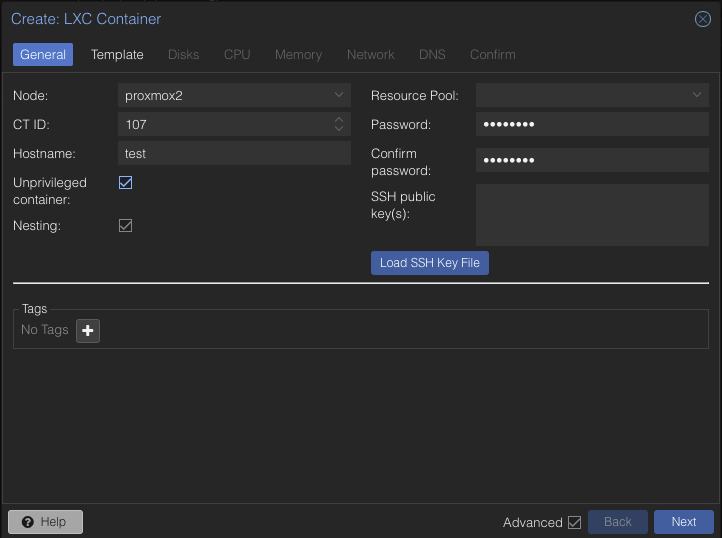Decrease CT ID using the down arrow
Screen dimensions: 722x538
tap(339, 129)
